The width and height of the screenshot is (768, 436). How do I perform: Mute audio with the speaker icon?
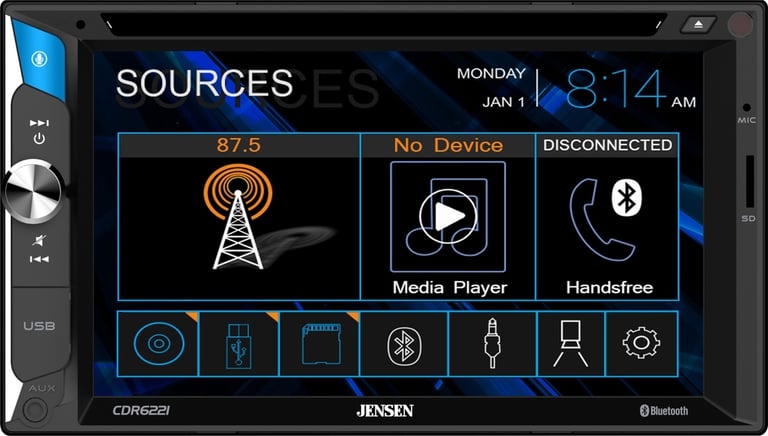click(39, 240)
